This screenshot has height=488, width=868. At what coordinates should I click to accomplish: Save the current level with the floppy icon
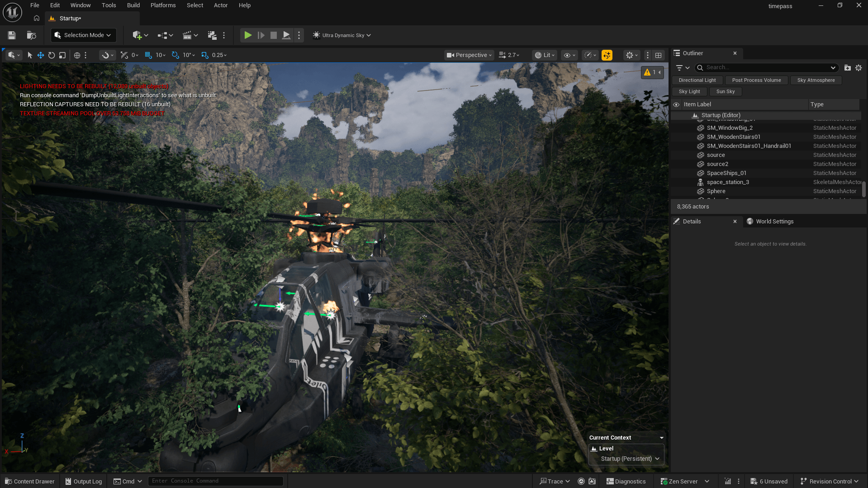point(12,35)
